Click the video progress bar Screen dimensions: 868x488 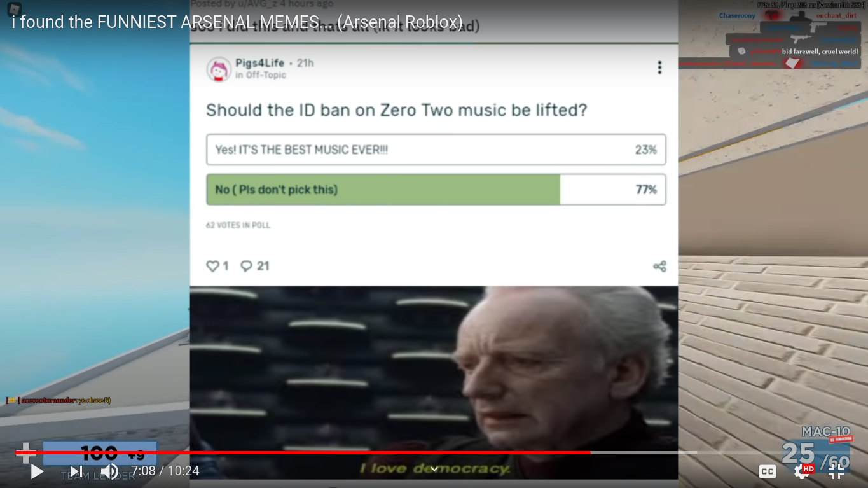pyautogui.click(x=434, y=452)
